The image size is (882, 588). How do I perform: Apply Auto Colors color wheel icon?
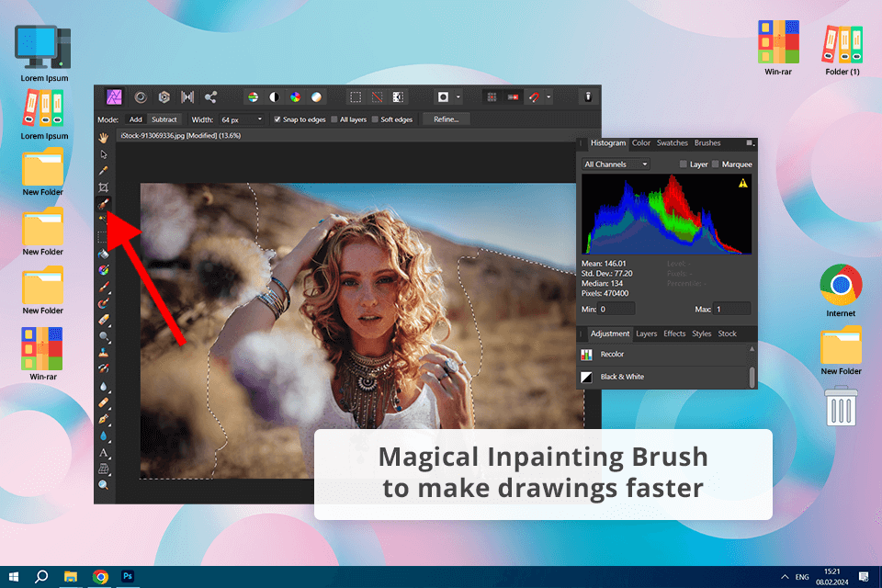295,97
